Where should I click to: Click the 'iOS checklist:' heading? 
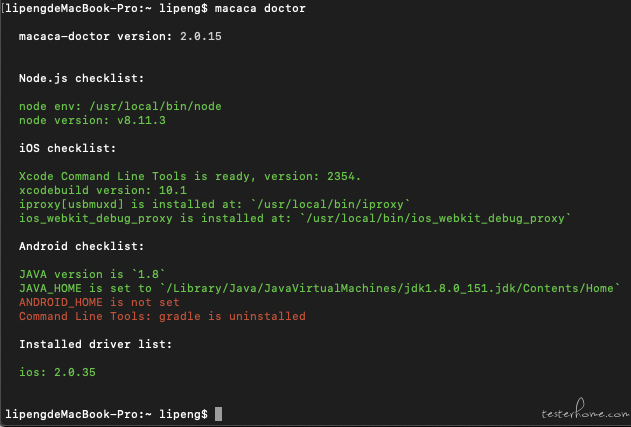(x=67, y=148)
